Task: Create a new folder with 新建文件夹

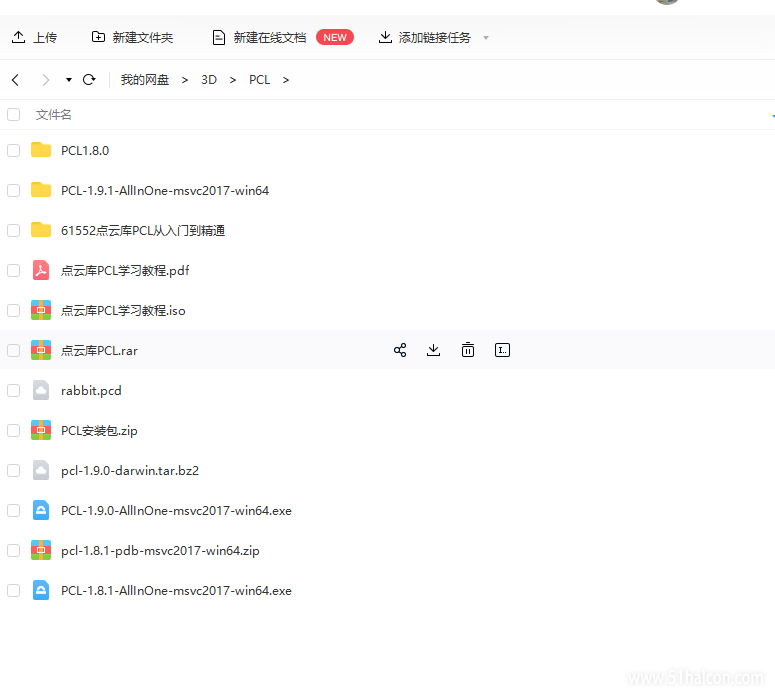Action: click(x=132, y=38)
